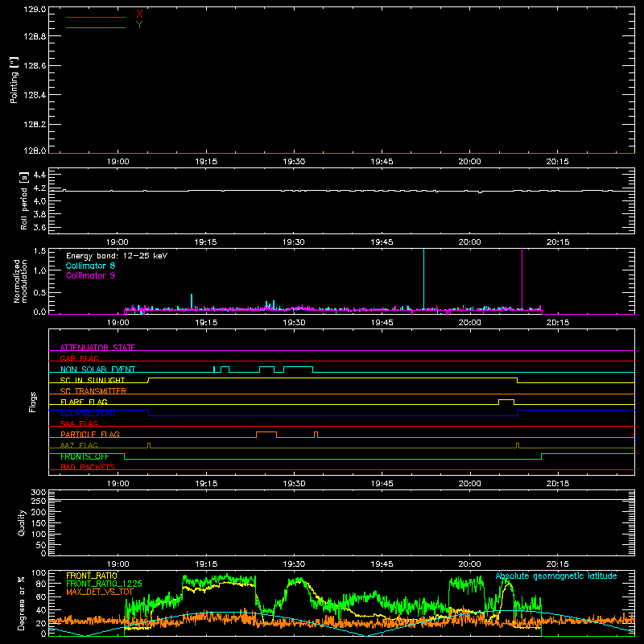The width and height of the screenshot is (644, 644).
Task: Click the Flags axis title
Action: point(33,402)
